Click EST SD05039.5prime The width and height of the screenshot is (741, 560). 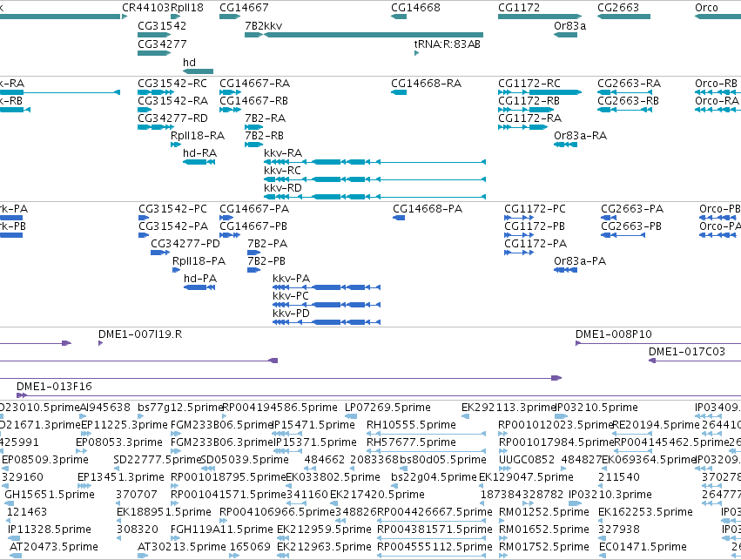click(x=206, y=469)
